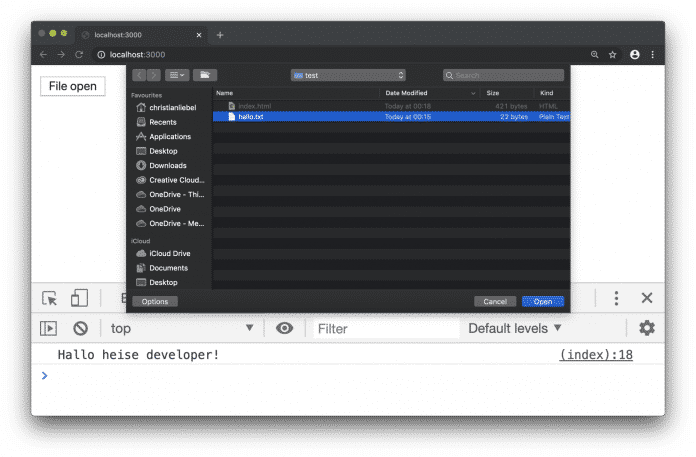Open the Default levels dropdown
696x457 pixels.
point(515,329)
